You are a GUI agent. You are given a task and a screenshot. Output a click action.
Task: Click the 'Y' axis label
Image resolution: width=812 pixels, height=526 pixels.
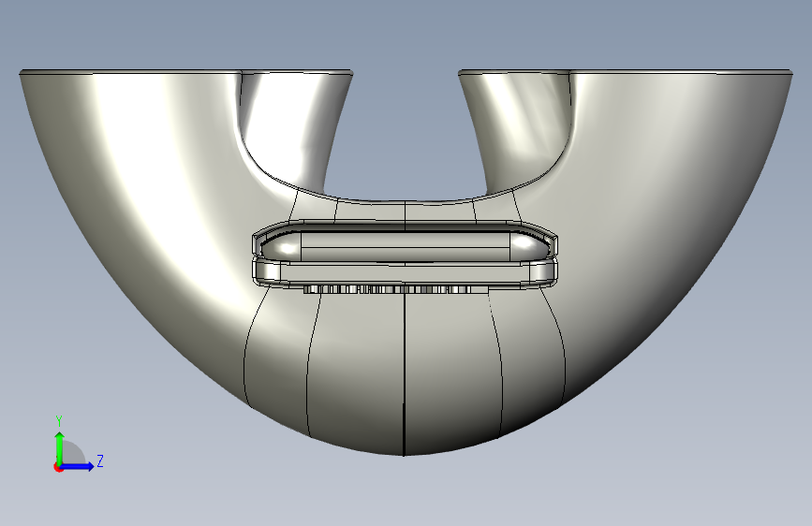pos(59,421)
